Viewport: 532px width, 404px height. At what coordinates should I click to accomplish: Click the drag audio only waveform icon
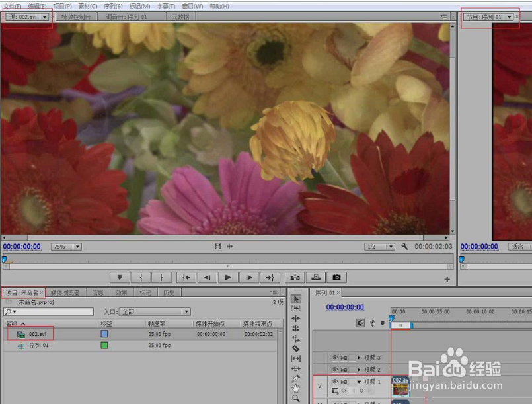(x=230, y=246)
